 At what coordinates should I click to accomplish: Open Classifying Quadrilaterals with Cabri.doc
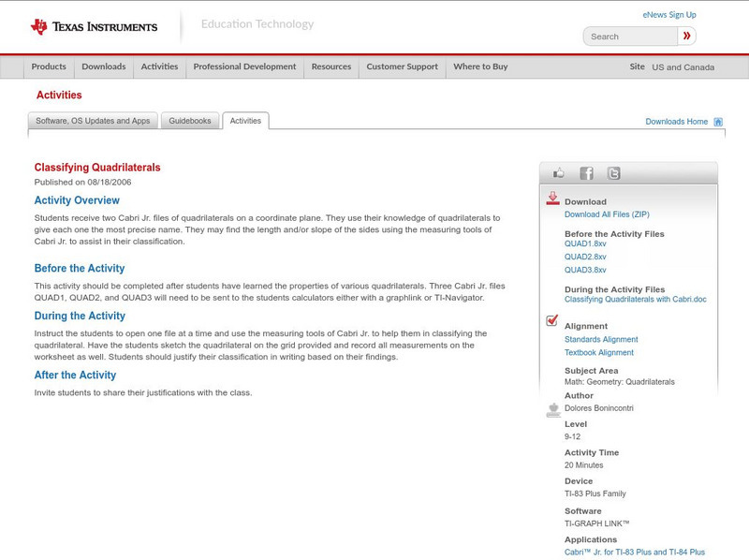point(636,300)
